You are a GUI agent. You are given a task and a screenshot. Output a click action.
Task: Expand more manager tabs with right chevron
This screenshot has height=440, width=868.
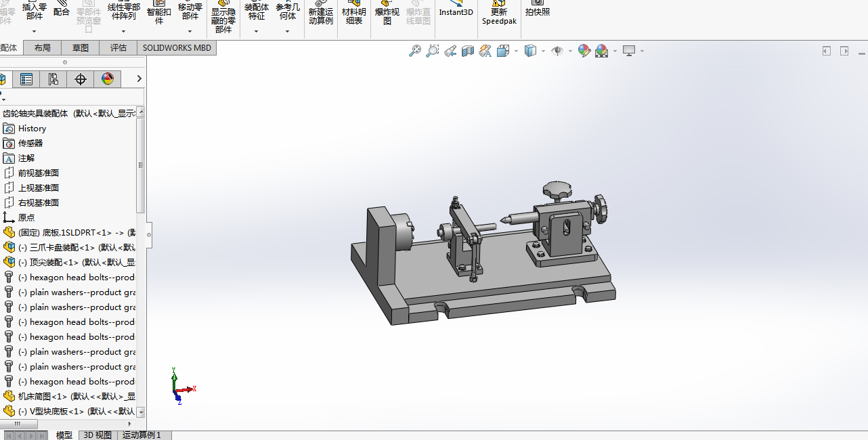(x=139, y=79)
